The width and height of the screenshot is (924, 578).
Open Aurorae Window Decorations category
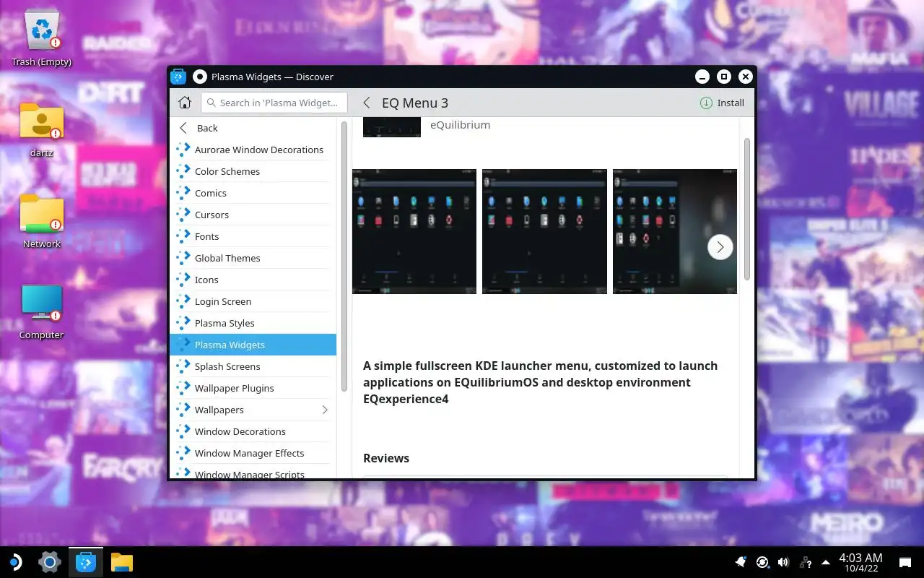(x=253, y=150)
